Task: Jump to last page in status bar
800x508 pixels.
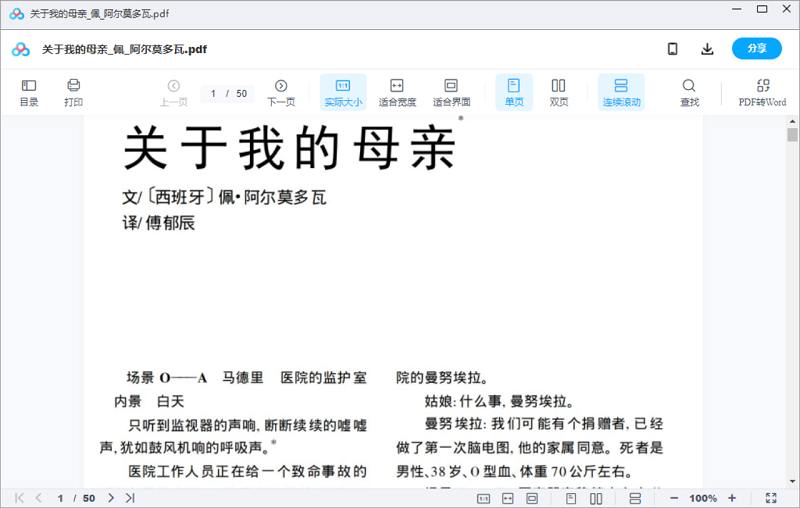Action: [130, 498]
